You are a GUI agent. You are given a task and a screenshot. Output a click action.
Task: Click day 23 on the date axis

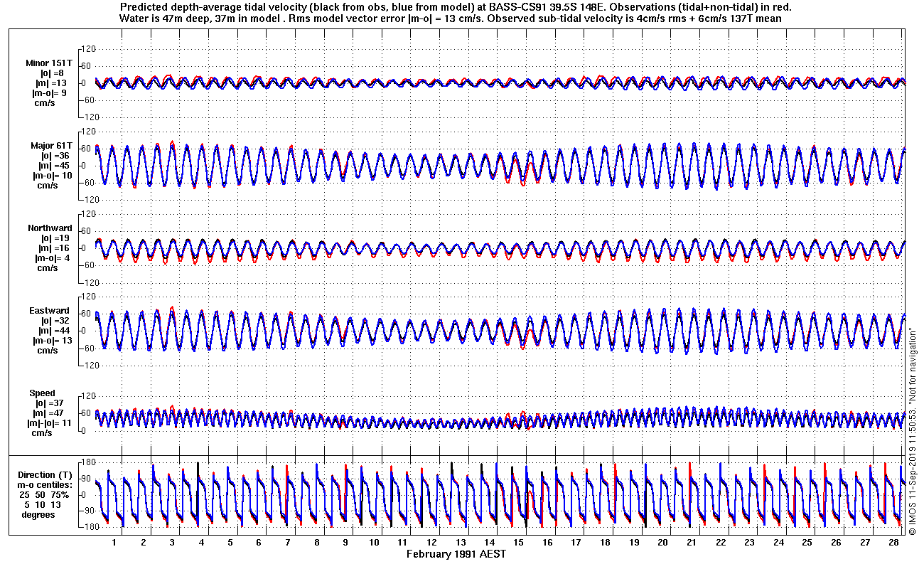(749, 542)
